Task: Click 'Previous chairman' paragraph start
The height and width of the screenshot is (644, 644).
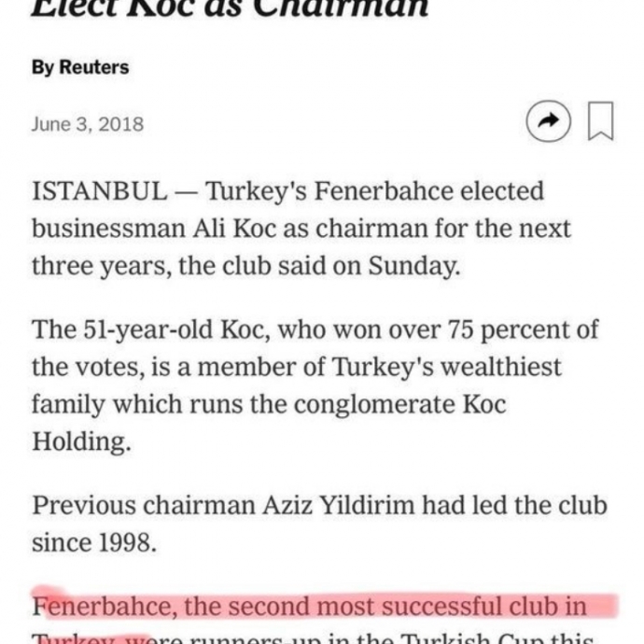Action: [144, 505]
